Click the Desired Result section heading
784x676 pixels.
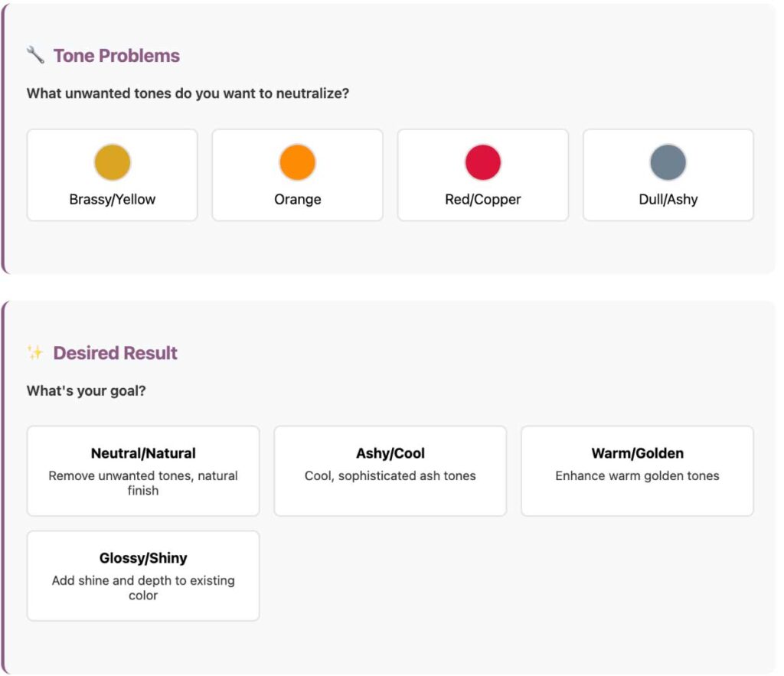115,353
